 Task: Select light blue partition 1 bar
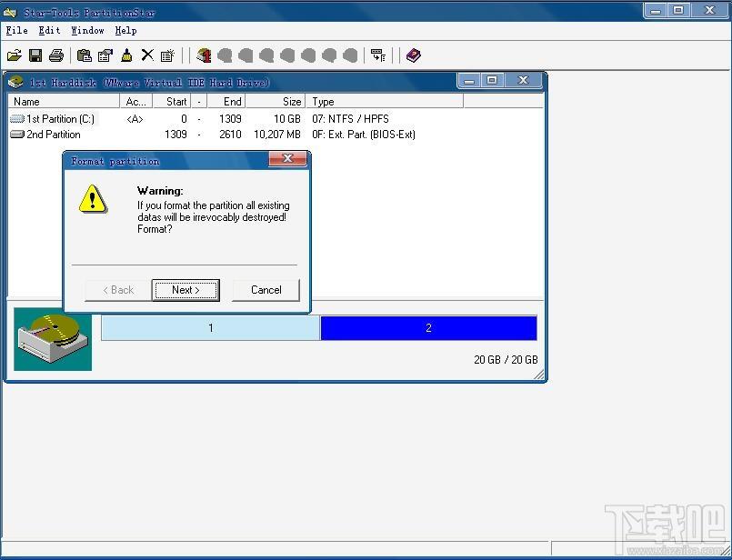point(211,328)
